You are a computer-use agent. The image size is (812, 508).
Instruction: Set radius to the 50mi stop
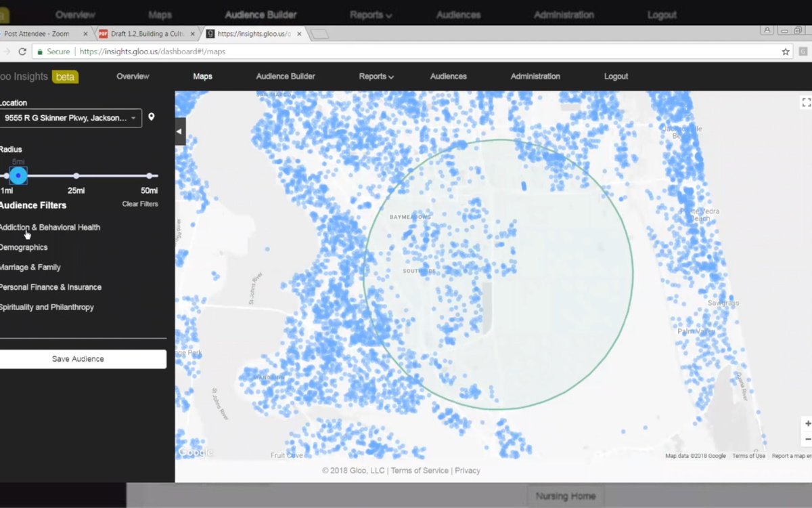point(149,176)
